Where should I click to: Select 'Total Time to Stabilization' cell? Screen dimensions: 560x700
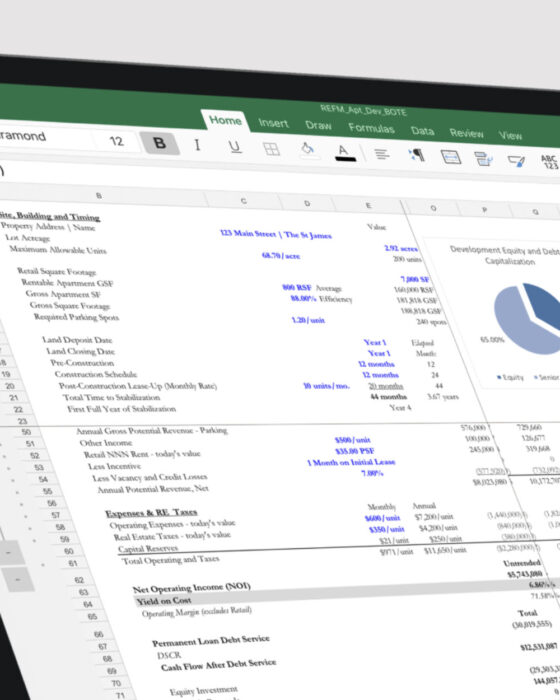(111, 397)
